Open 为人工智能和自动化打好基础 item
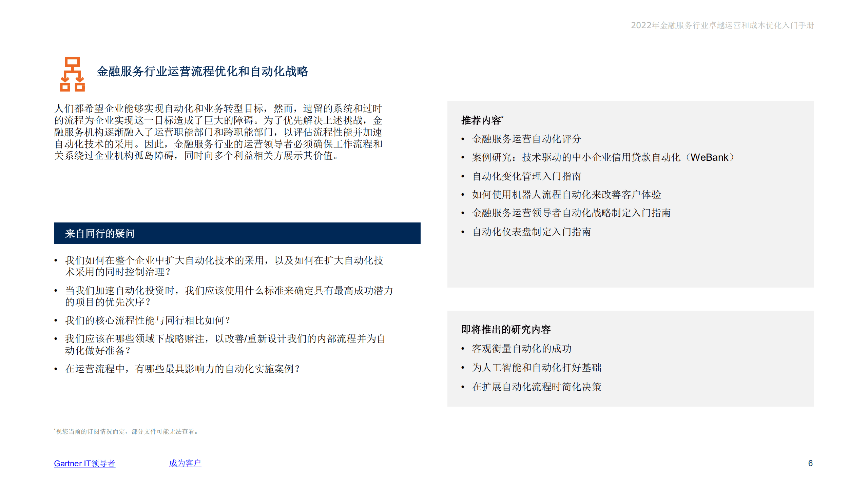Viewport: 868px width, 488px height. 536,367
